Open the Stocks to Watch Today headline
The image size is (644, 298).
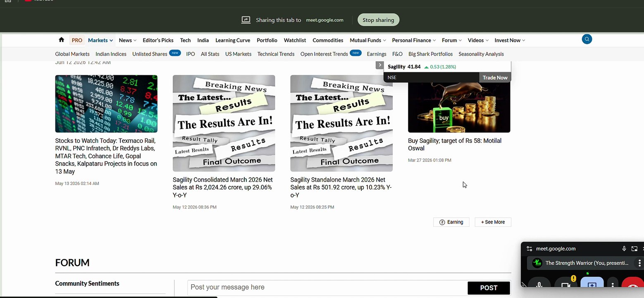[x=106, y=156]
